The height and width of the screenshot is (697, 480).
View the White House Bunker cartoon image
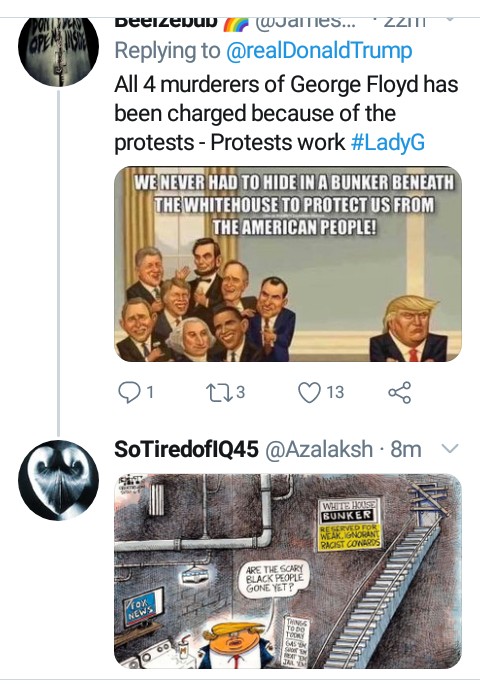click(288, 571)
